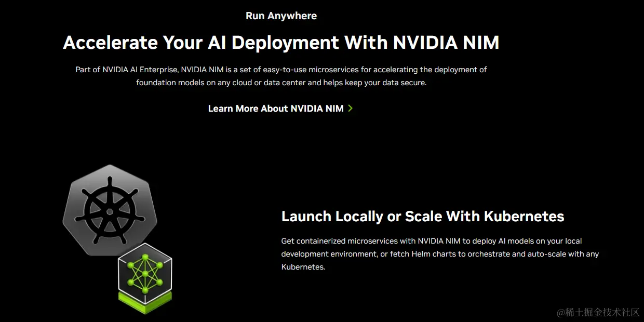Click the Kubernetes helm wheel icon
Image resolution: width=644 pixels, height=322 pixels.
(110, 210)
